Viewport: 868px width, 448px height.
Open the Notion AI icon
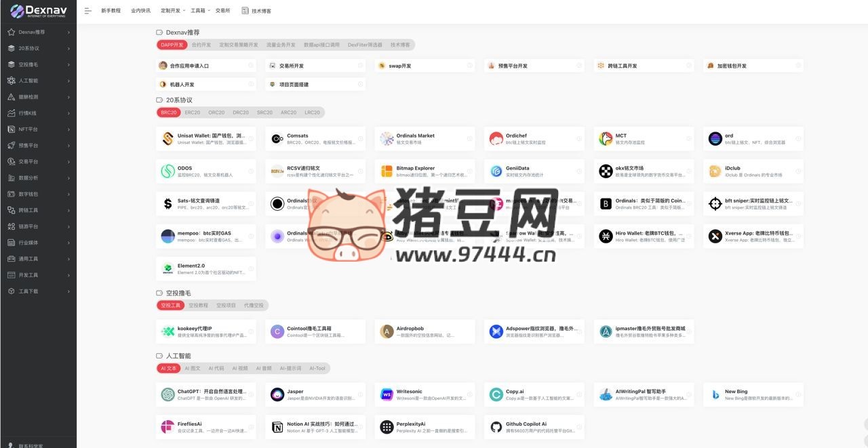(277, 427)
